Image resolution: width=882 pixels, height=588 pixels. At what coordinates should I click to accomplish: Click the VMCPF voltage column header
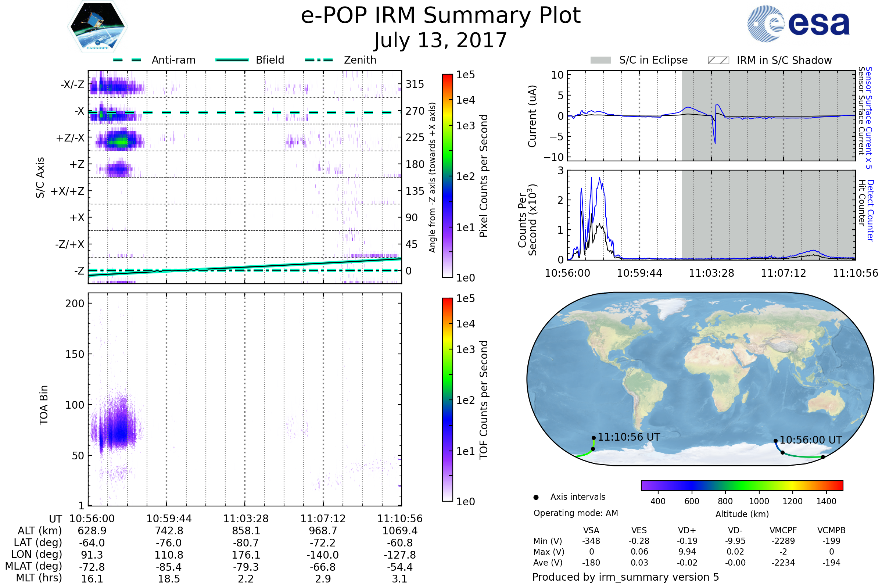(783, 531)
